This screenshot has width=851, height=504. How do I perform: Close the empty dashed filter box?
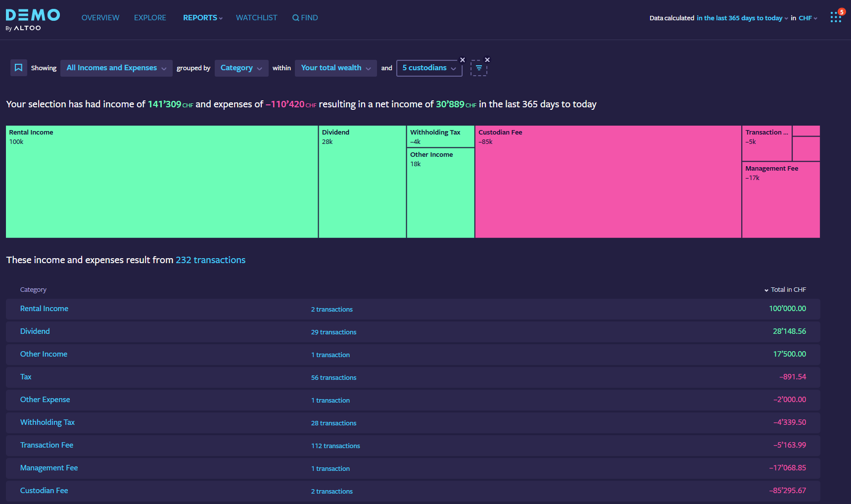(x=487, y=60)
